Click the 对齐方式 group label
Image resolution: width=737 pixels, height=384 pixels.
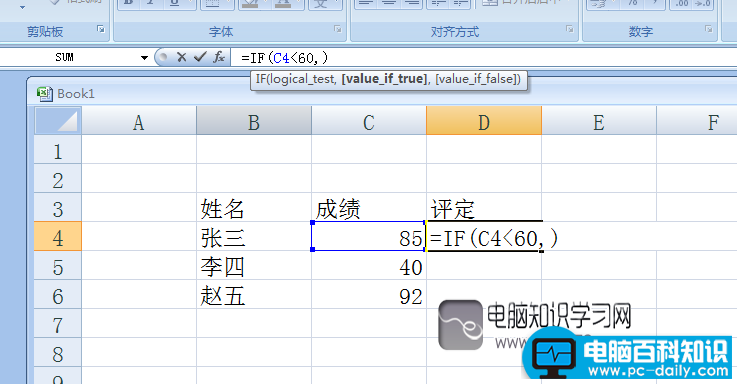click(454, 31)
